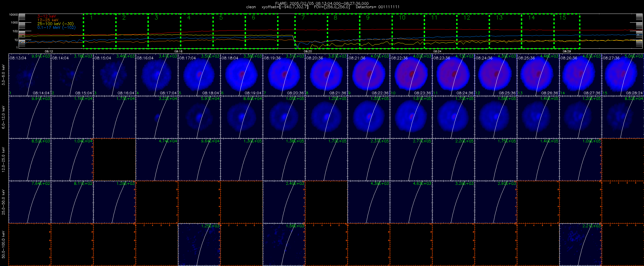Viewport: 644px width, 266px height.
Task: Open the 3.0-6.0 keV image starting 08:19:36
Action: coord(284,75)
